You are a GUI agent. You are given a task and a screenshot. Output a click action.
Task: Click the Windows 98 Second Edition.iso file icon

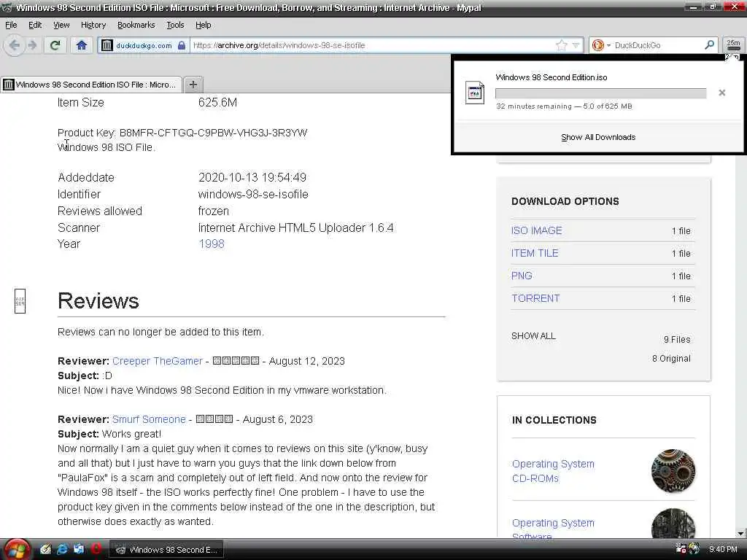point(474,93)
